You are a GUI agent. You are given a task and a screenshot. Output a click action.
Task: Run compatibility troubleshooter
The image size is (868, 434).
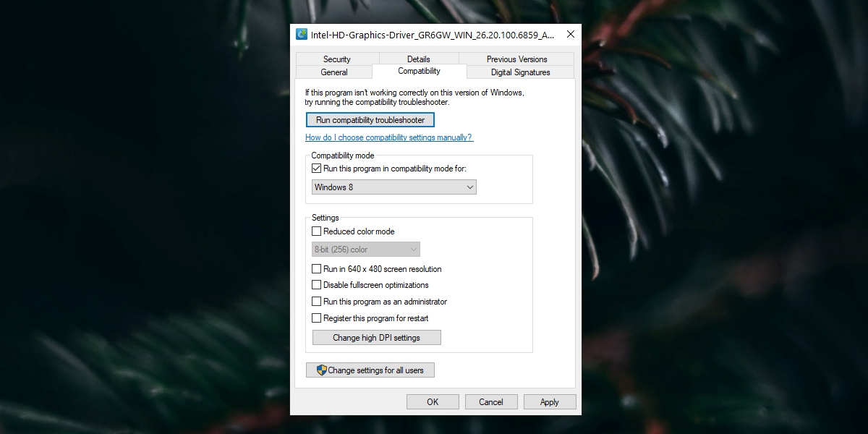tap(370, 120)
